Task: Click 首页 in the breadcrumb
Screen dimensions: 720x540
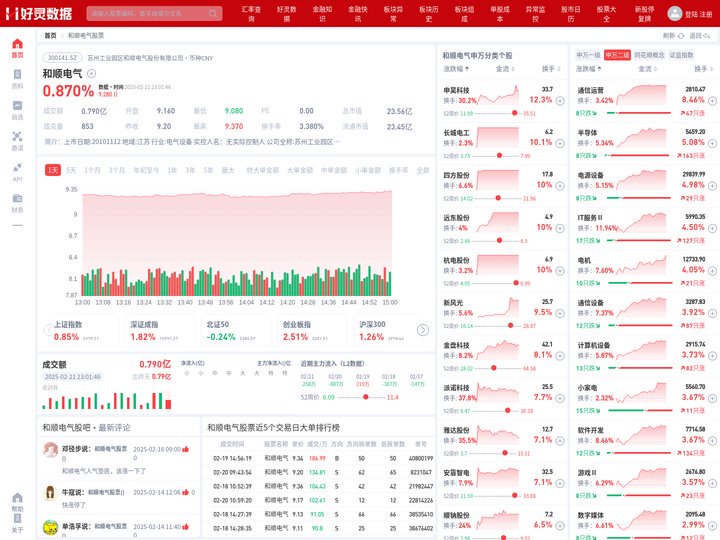Action: point(50,35)
